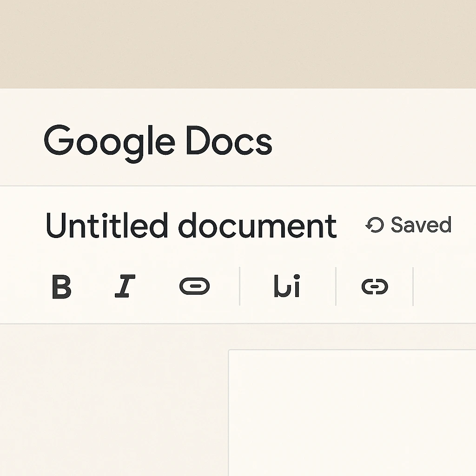Click the 'Docs' word in the header
The width and height of the screenshot is (476, 476).
229,140
